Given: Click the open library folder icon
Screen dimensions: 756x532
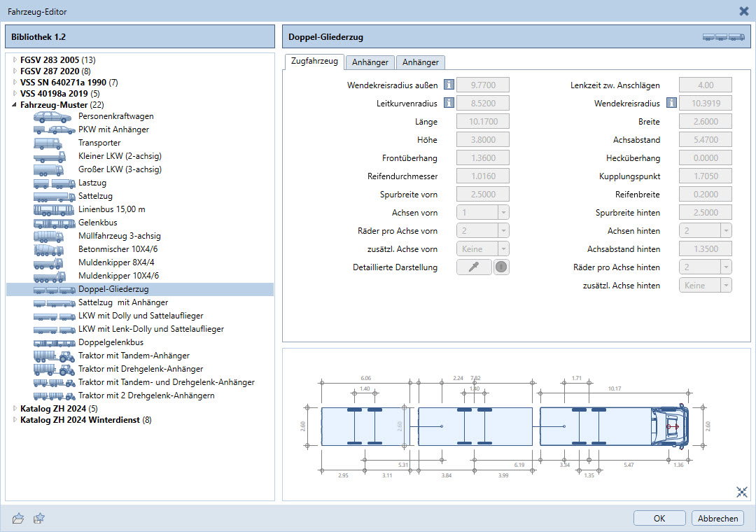Looking at the screenshot, I should pyautogui.click(x=18, y=518).
